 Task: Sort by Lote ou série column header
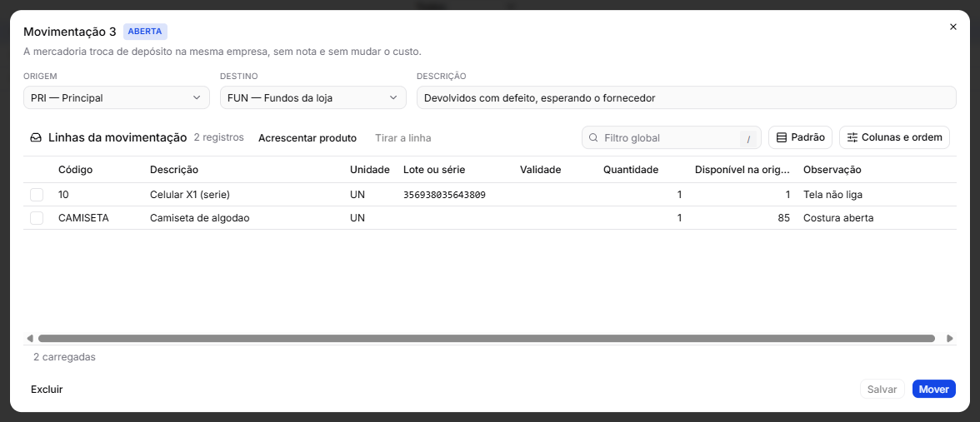(434, 169)
